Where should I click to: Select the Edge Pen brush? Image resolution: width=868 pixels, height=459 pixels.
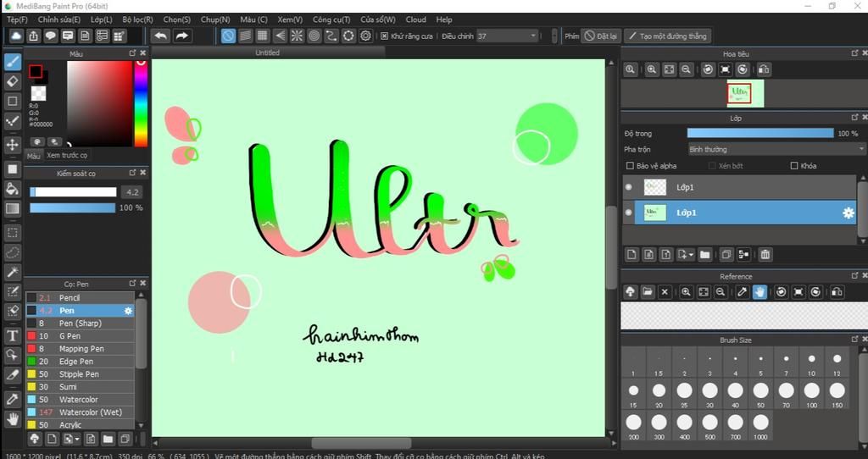tap(81, 361)
